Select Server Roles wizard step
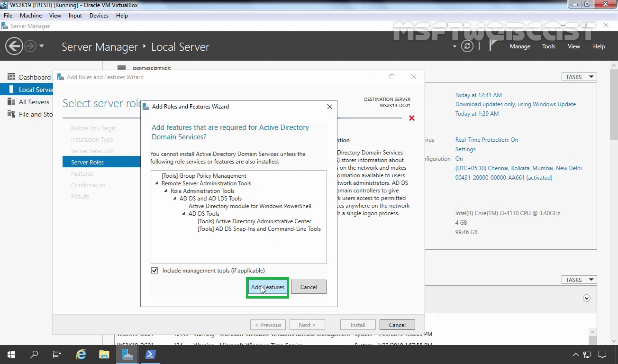 pos(101,162)
